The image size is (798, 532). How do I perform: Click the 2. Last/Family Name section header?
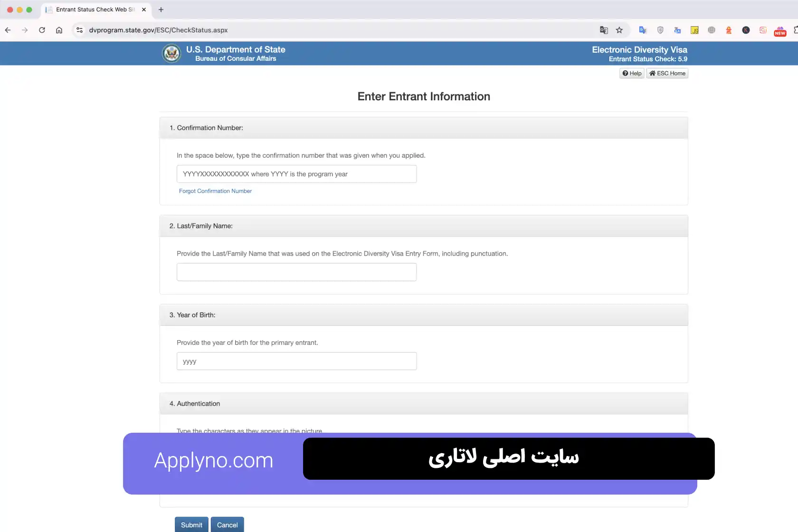(x=424, y=226)
